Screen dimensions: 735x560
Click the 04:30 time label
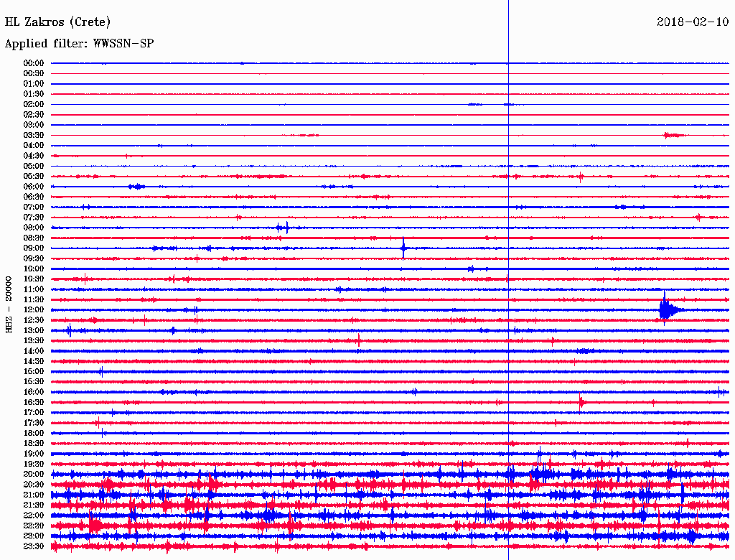pos(34,156)
